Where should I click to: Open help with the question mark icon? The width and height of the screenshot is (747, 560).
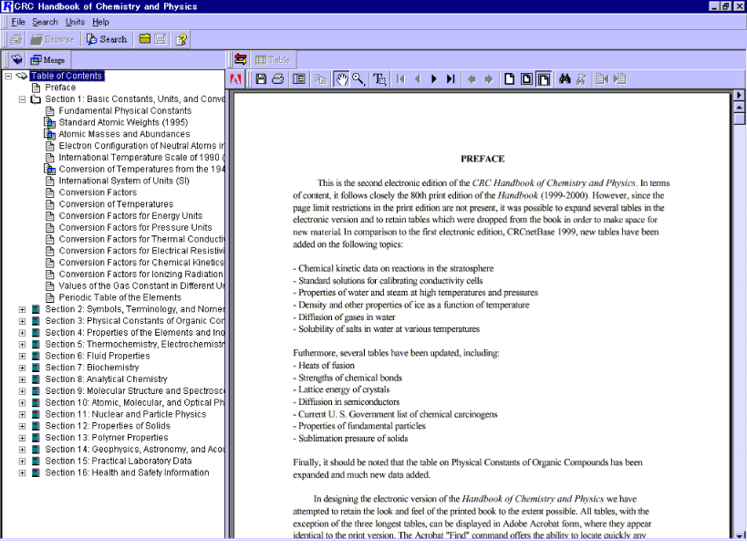(x=181, y=39)
